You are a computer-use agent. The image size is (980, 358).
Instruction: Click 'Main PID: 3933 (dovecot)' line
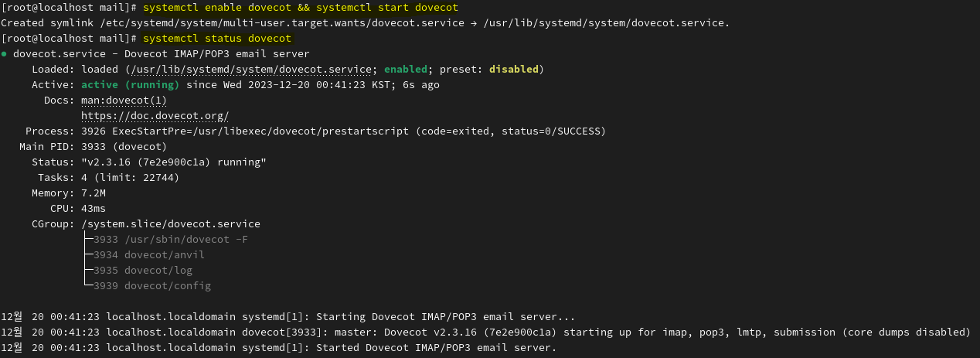point(93,147)
